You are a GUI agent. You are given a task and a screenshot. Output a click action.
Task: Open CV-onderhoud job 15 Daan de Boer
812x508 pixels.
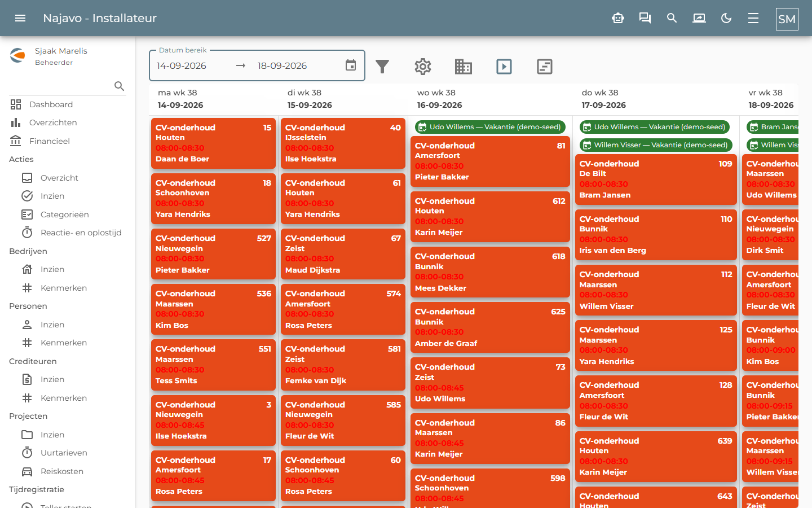213,143
